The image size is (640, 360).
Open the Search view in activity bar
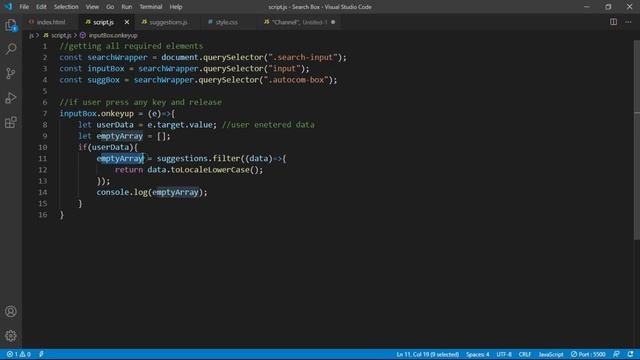[11, 49]
